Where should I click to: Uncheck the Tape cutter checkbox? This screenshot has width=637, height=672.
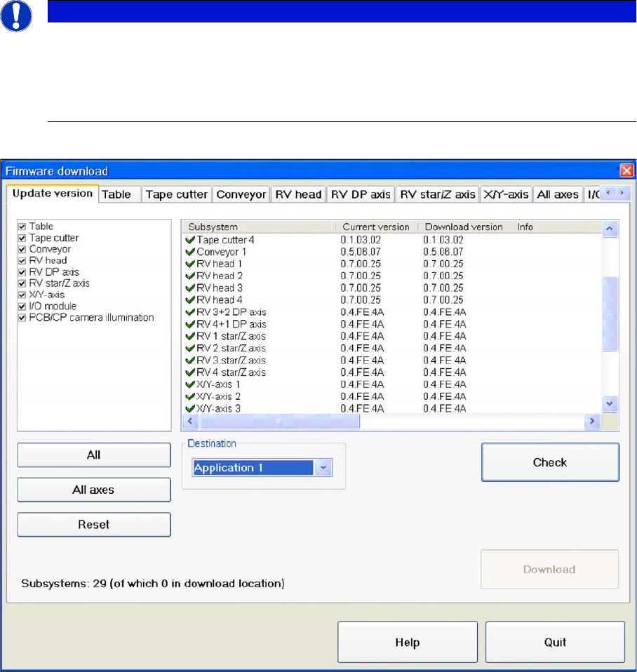(22, 238)
